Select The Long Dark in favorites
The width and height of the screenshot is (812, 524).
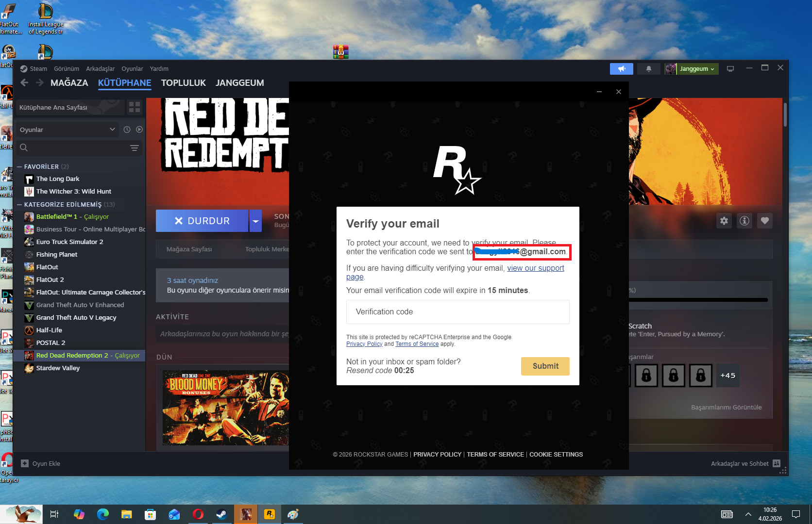click(x=58, y=179)
